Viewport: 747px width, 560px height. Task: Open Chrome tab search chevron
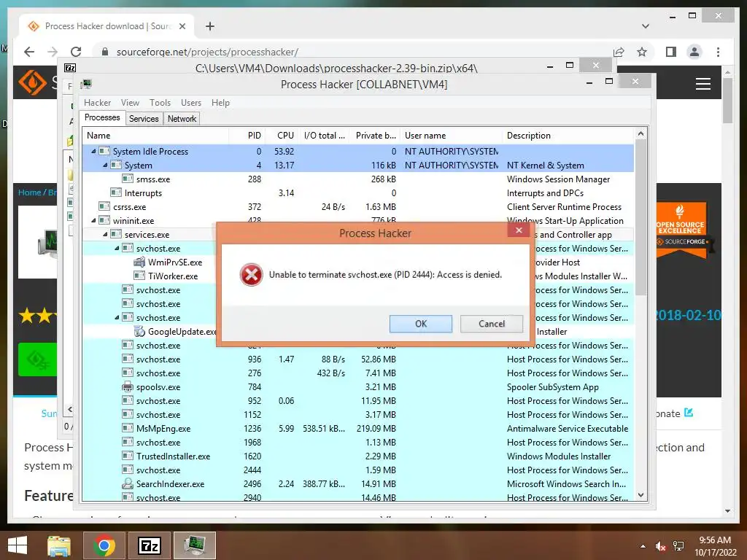tap(645, 26)
